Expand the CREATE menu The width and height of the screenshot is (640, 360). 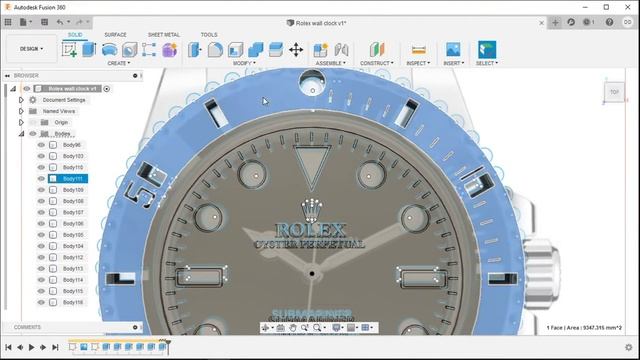click(x=119, y=63)
